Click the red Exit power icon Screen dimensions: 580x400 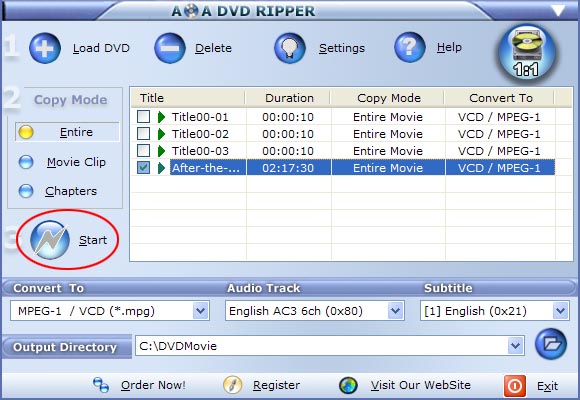[x=515, y=386]
